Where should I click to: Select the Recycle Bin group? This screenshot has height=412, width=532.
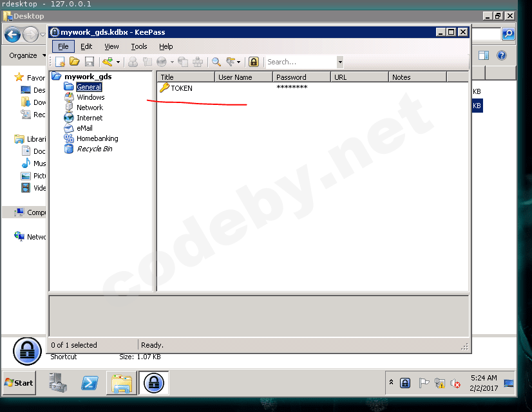(x=94, y=149)
